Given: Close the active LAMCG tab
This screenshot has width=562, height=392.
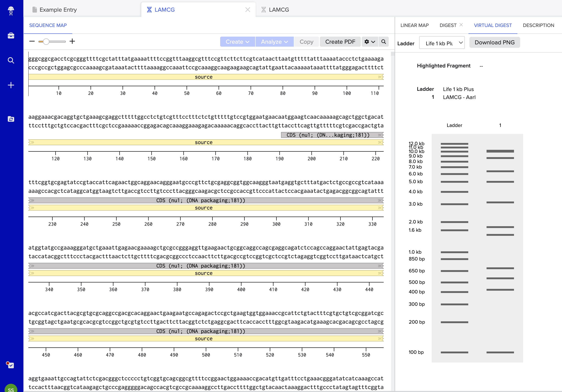Looking at the screenshot, I should point(247,10).
